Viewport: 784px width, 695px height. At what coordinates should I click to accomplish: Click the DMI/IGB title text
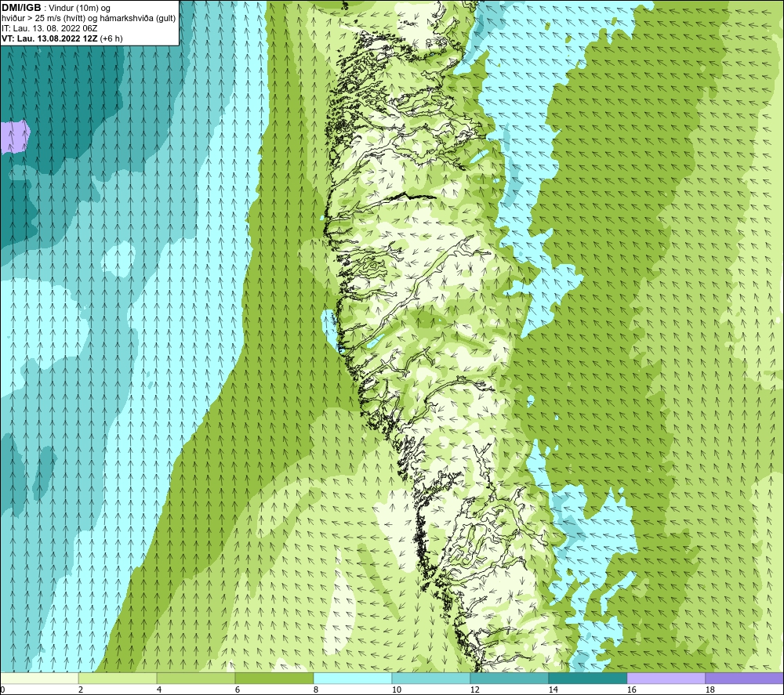tap(21, 8)
